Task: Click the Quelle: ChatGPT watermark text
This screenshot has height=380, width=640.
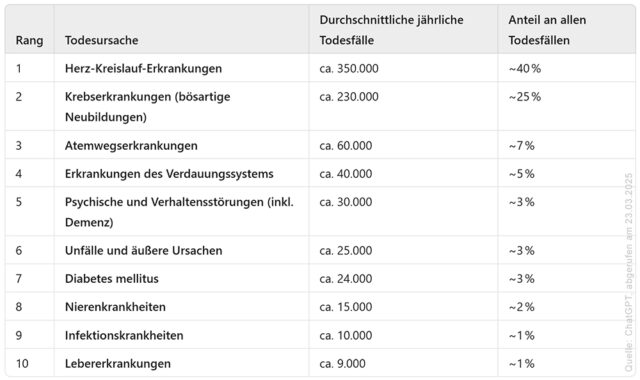Action: click(629, 272)
